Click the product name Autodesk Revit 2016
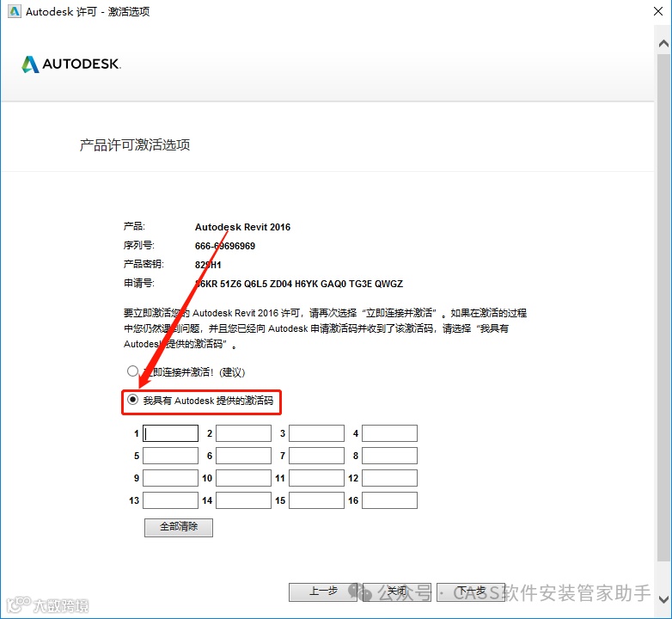The image size is (672, 619). coord(242,227)
